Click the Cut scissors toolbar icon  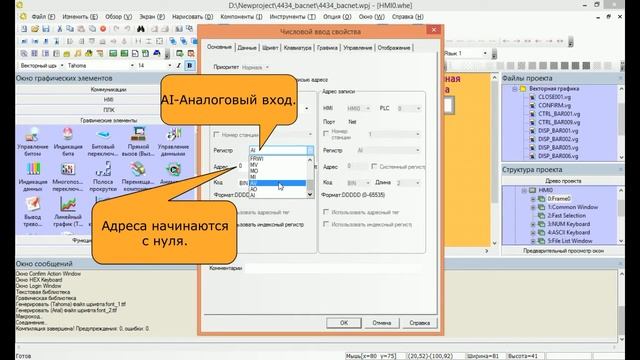click(x=60, y=29)
